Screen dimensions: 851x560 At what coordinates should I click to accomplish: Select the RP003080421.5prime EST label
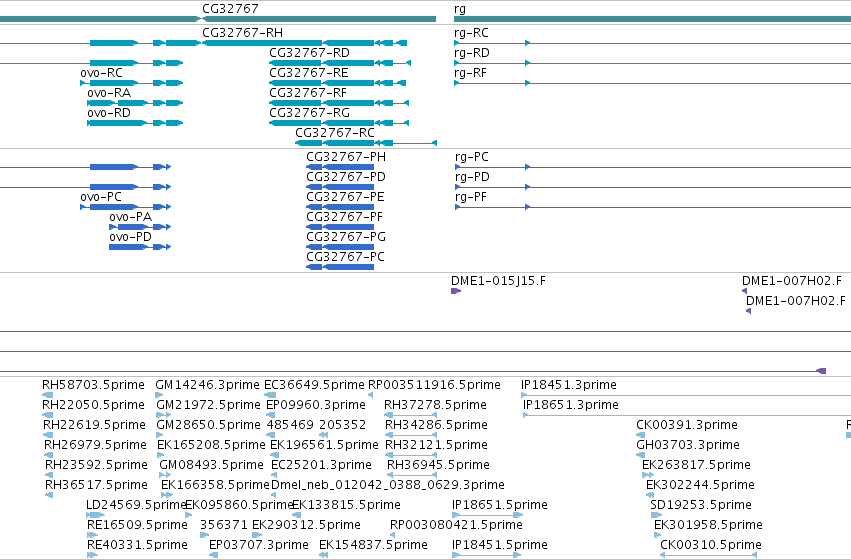coord(456,525)
